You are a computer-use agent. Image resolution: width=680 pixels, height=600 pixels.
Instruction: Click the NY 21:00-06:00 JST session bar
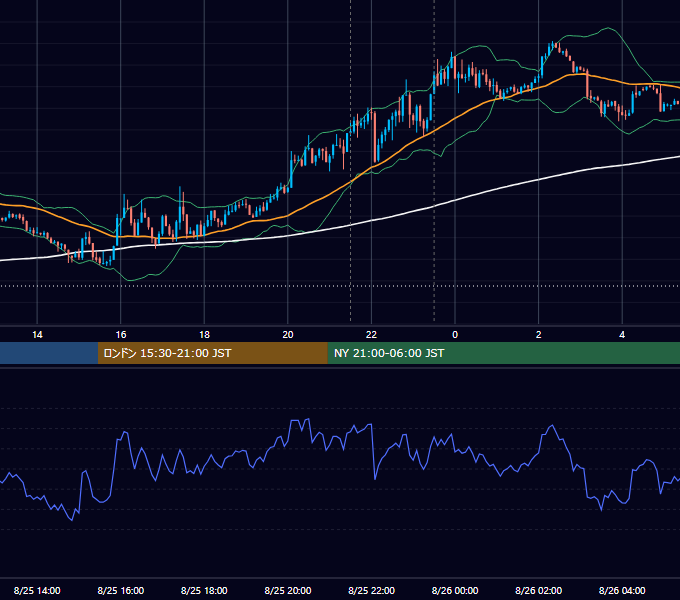coord(503,353)
